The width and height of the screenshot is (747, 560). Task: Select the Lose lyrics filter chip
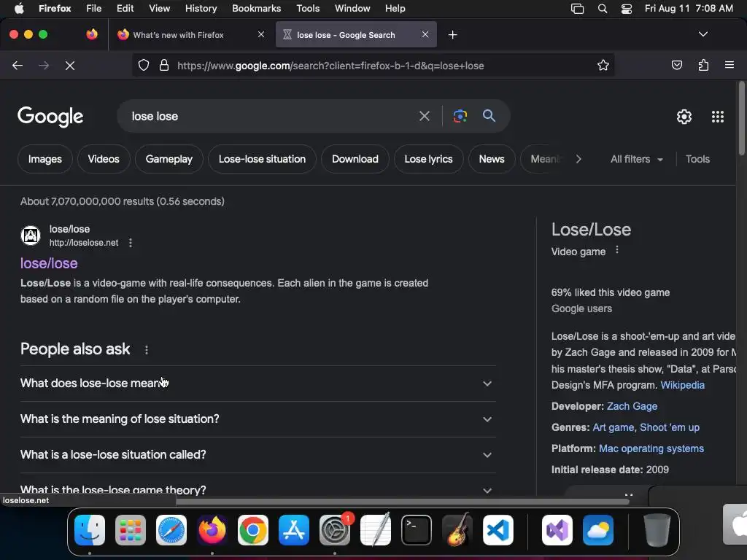[428, 159]
